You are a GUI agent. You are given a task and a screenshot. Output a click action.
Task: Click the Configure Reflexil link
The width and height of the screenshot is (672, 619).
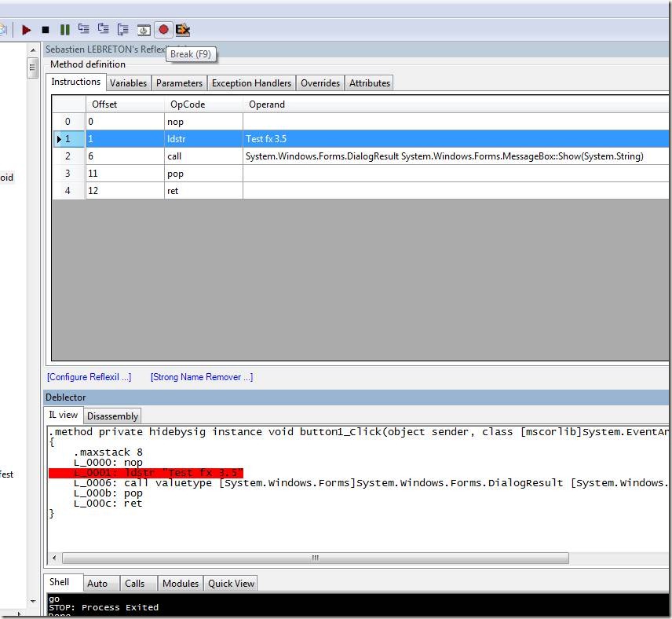point(89,377)
